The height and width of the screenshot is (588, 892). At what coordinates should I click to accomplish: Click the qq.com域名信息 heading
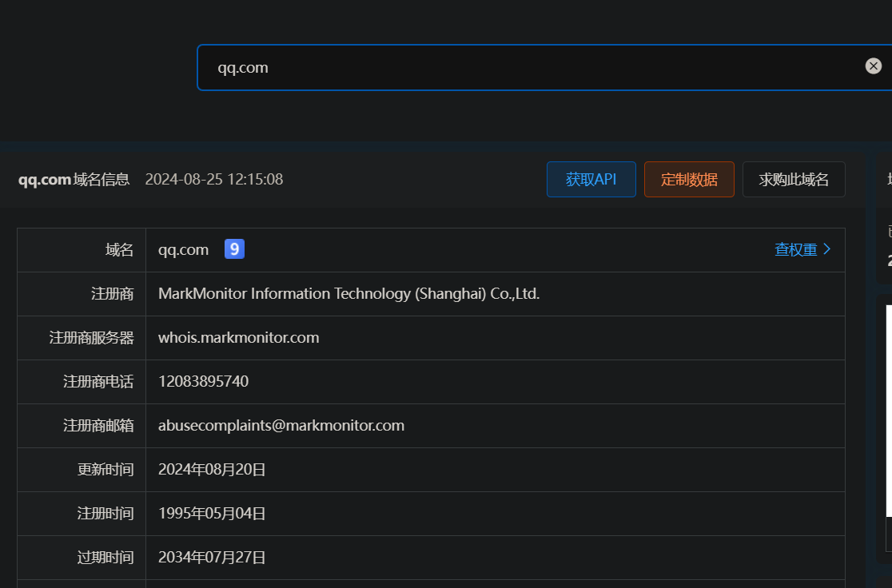pos(74,180)
